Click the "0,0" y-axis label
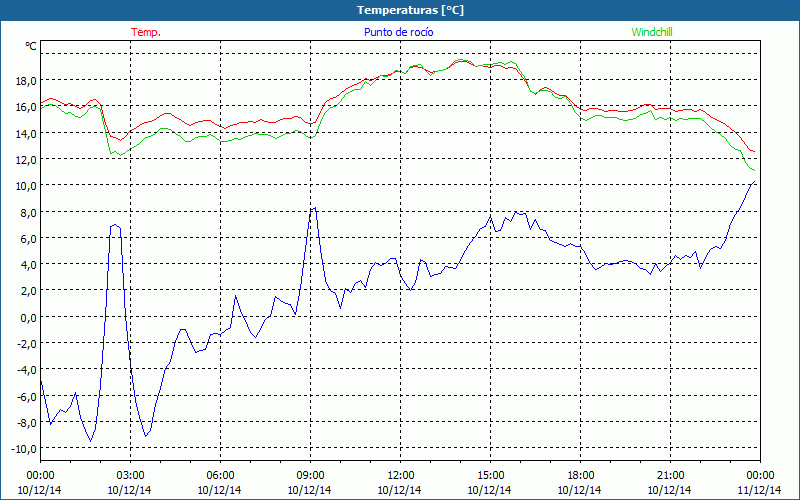This screenshot has width=800, height=500. click(x=29, y=318)
